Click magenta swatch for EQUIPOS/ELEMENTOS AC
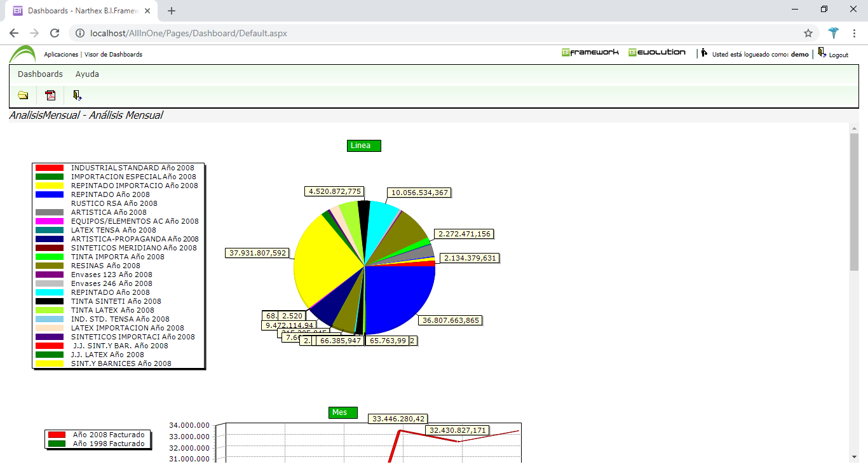The height and width of the screenshot is (469, 868). click(50, 221)
